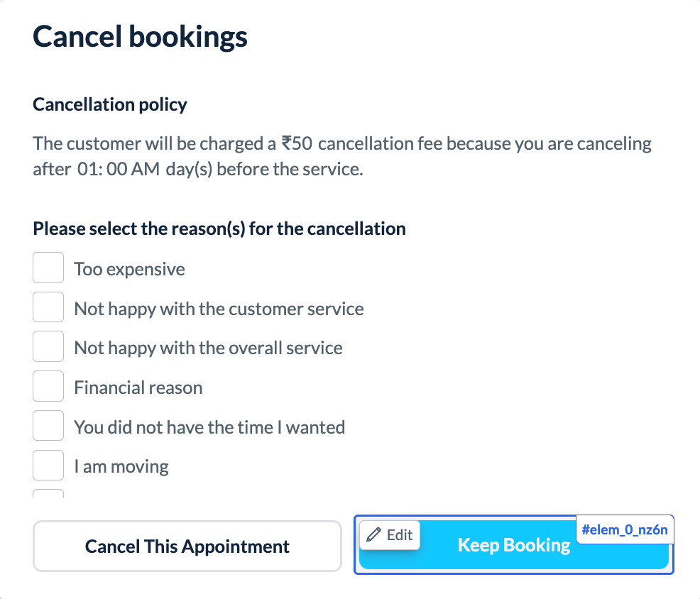Screen dimensions: 700x599
Task: Click the pencil icon on the Edit chip
Action: (374, 535)
